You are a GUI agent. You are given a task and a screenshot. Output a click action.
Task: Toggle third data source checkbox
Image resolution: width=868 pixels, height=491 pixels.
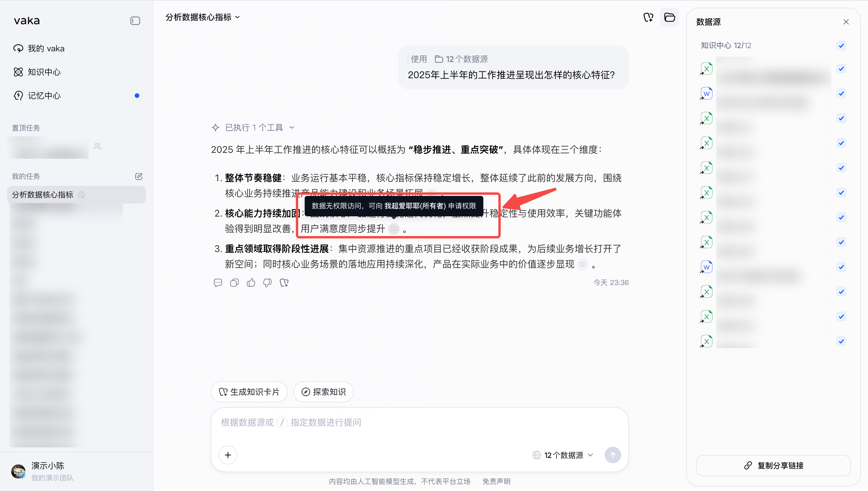[841, 118]
